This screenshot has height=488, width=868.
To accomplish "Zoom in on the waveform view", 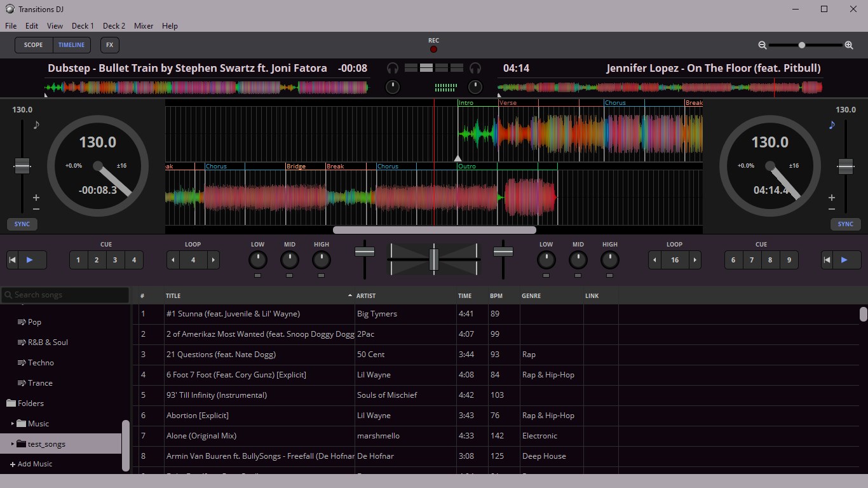I will pos(849,45).
